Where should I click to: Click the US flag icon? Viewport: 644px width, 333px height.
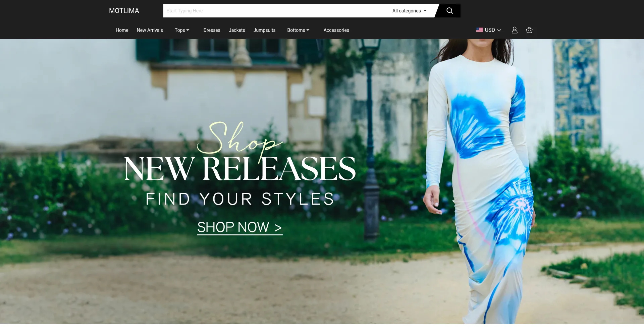pos(480,30)
